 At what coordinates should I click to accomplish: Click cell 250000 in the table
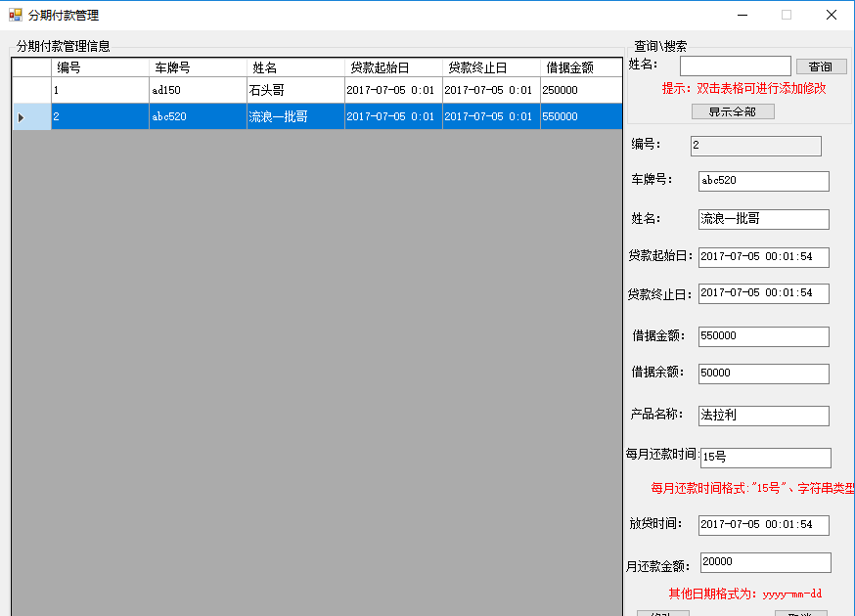click(581, 90)
